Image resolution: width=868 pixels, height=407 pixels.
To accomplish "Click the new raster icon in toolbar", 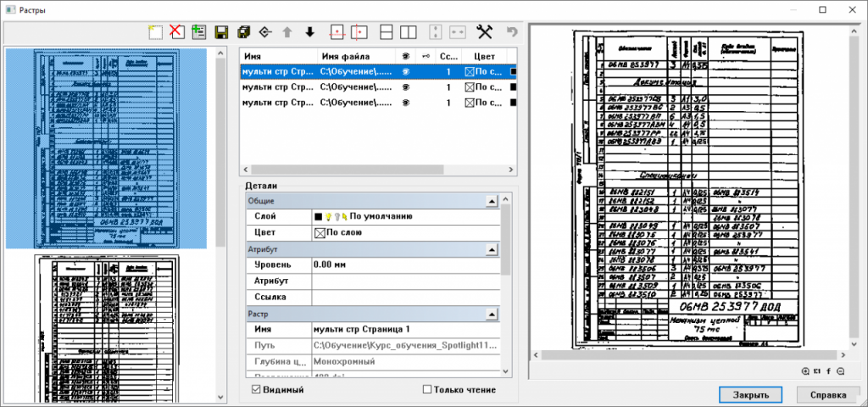I will point(156,31).
